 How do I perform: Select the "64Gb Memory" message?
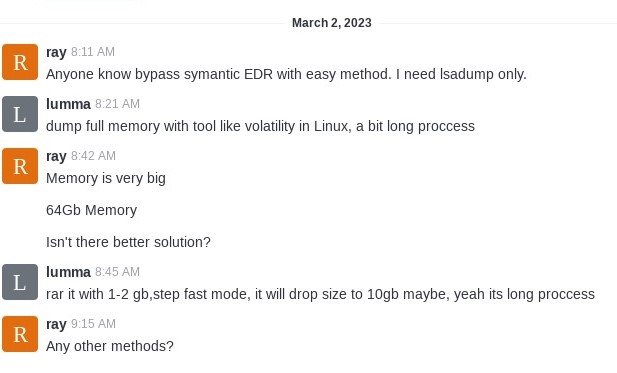(x=91, y=210)
